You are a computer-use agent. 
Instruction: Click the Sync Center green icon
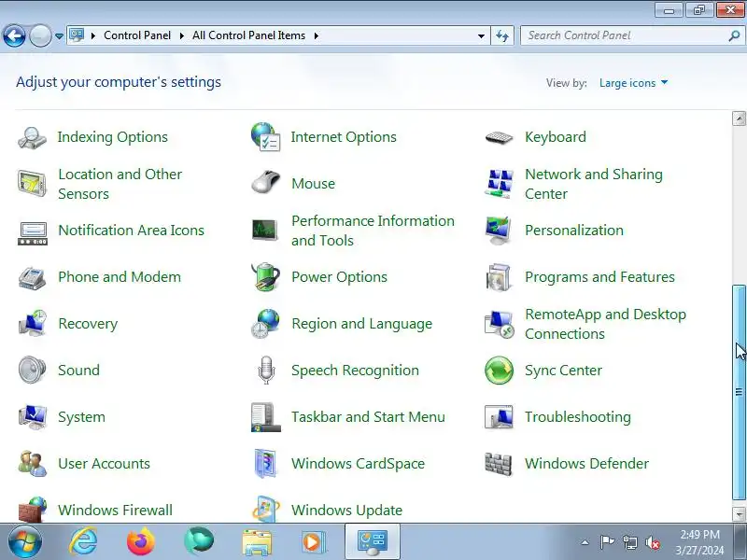tap(499, 370)
